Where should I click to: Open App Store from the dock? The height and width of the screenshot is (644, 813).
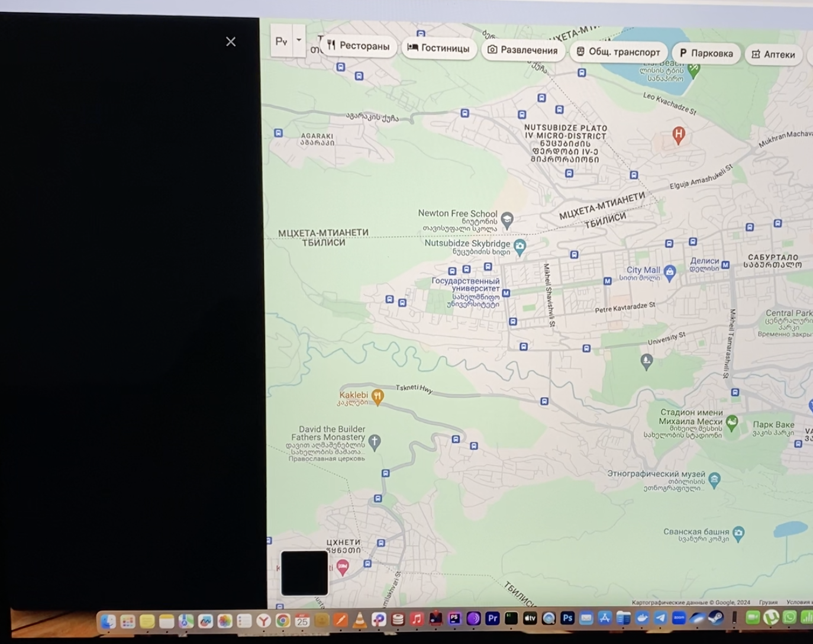coord(605,618)
